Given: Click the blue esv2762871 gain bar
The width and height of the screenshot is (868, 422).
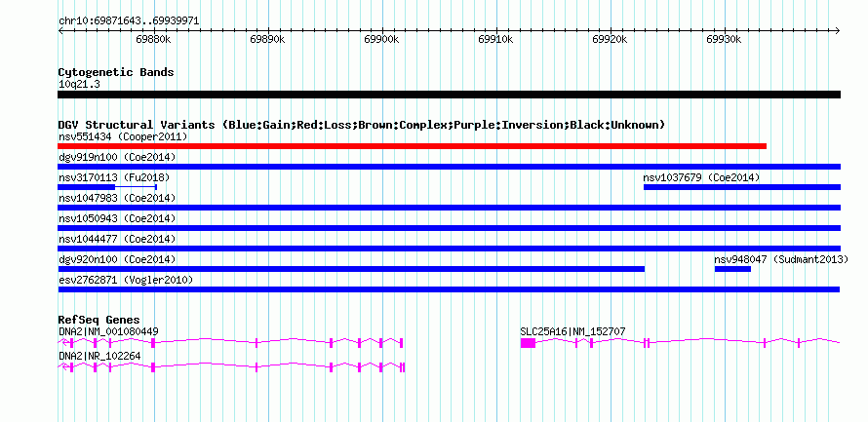Looking at the screenshot, I should coord(449,289).
